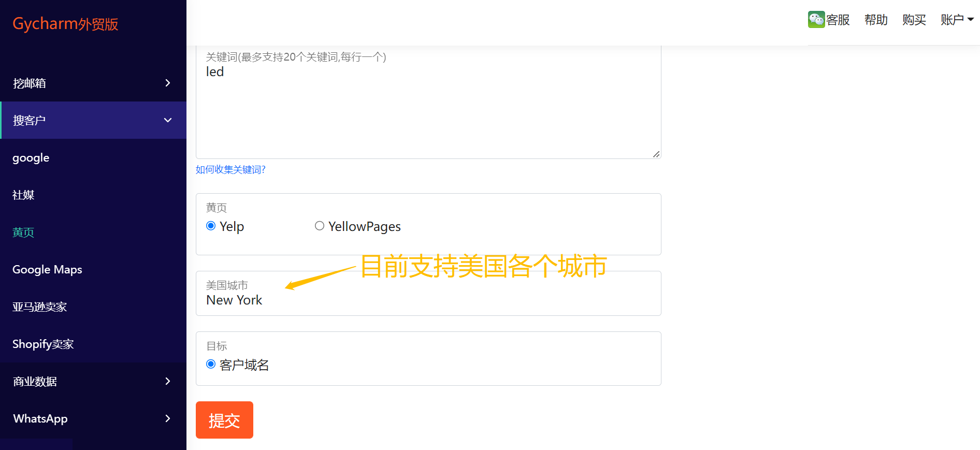
Task: Collapse the 搜客户 section chevron
Action: click(x=167, y=120)
